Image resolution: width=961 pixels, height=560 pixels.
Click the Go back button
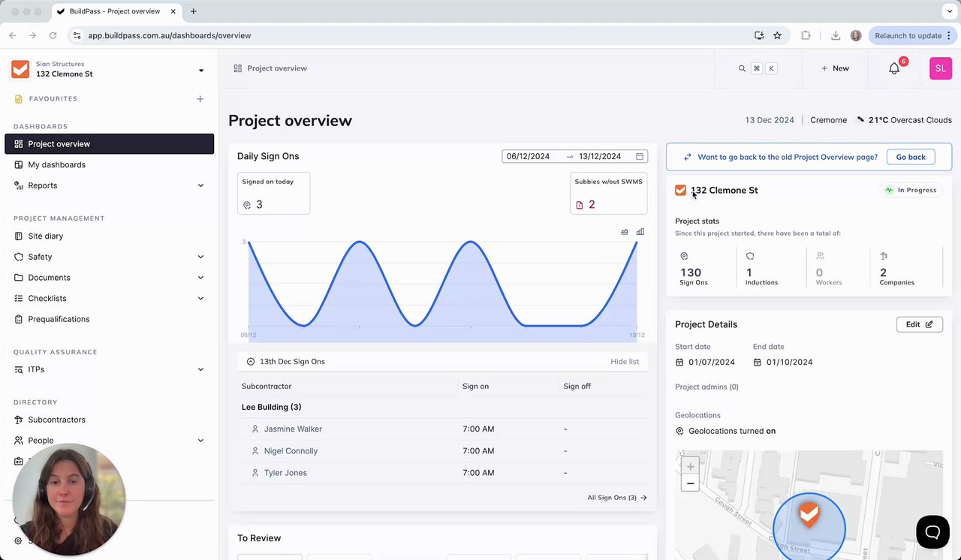911,157
